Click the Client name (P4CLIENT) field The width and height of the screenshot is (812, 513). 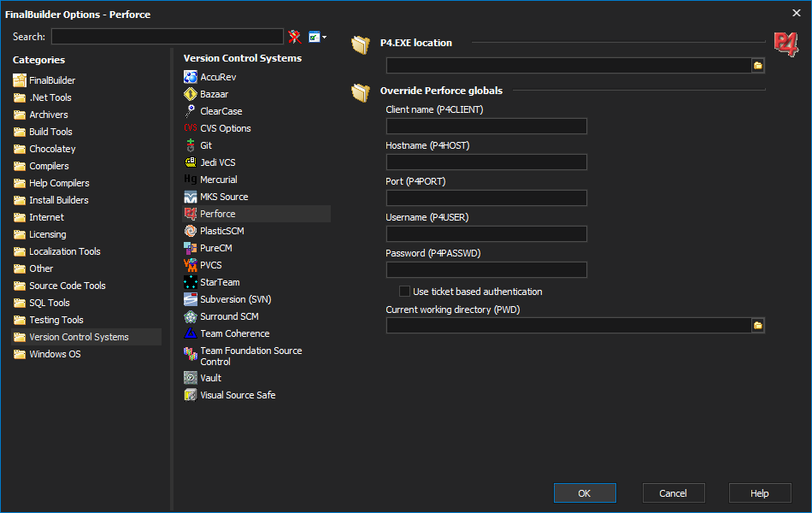[x=486, y=127]
